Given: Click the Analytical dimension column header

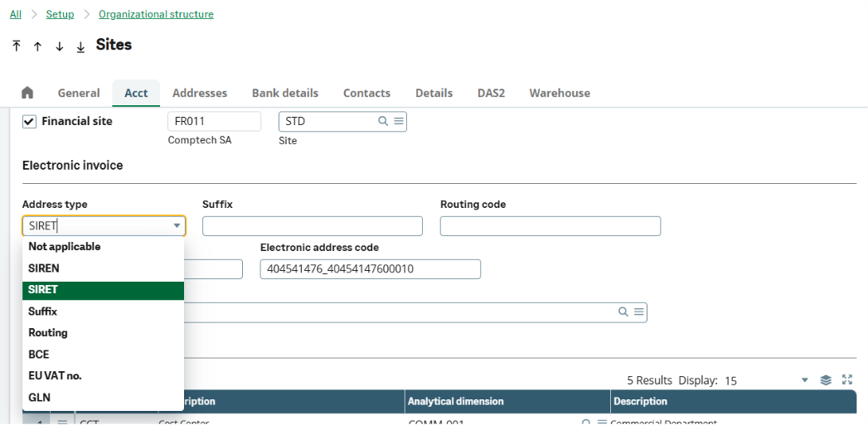Looking at the screenshot, I should [x=507, y=401].
